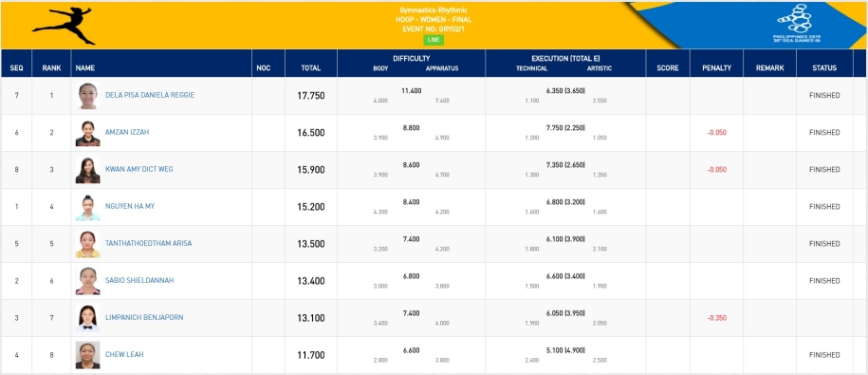
Task: Click Amzan Izzah's -0.050 penalty value
Action: (716, 133)
